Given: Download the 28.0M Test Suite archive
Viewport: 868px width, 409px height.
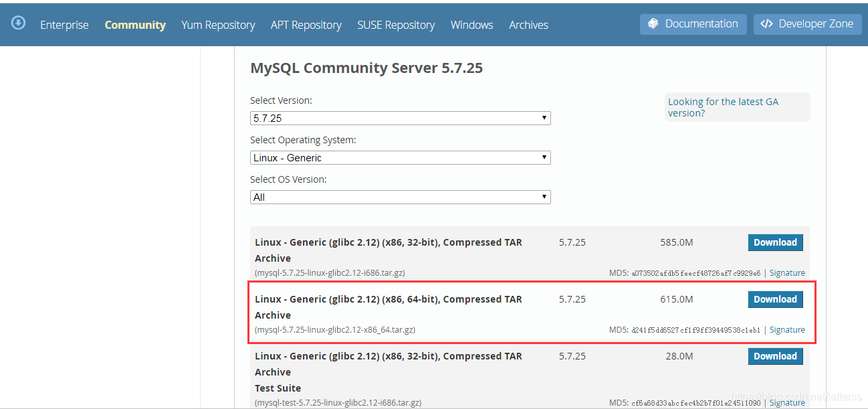Looking at the screenshot, I should pyautogui.click(x=775, y=356).
